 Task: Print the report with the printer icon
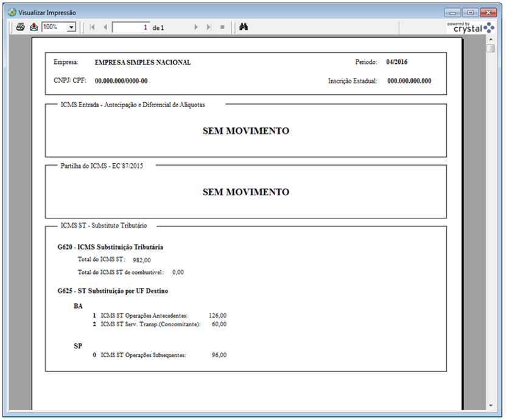[x=20, y=27]
